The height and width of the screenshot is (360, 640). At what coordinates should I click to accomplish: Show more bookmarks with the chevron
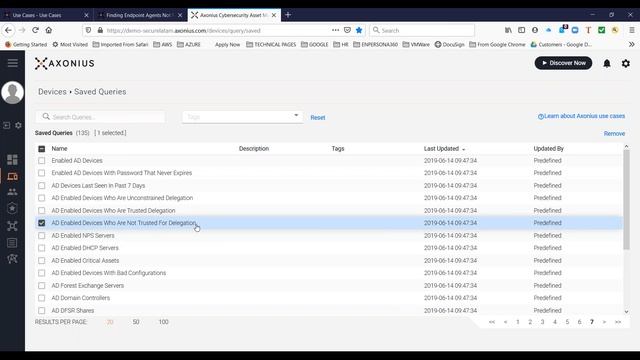click(x=631, y=44)
